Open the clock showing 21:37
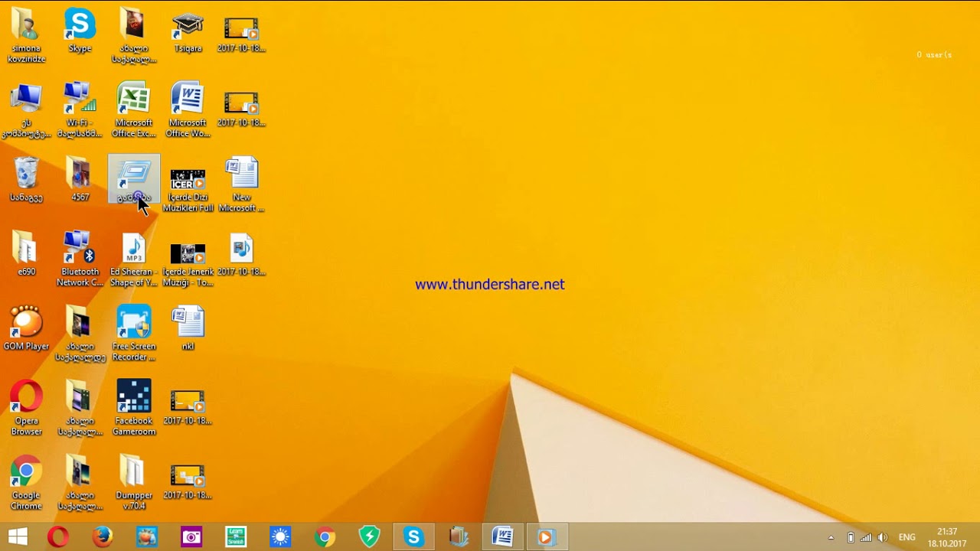Screen dimensions: 980x551 point(947,537)
